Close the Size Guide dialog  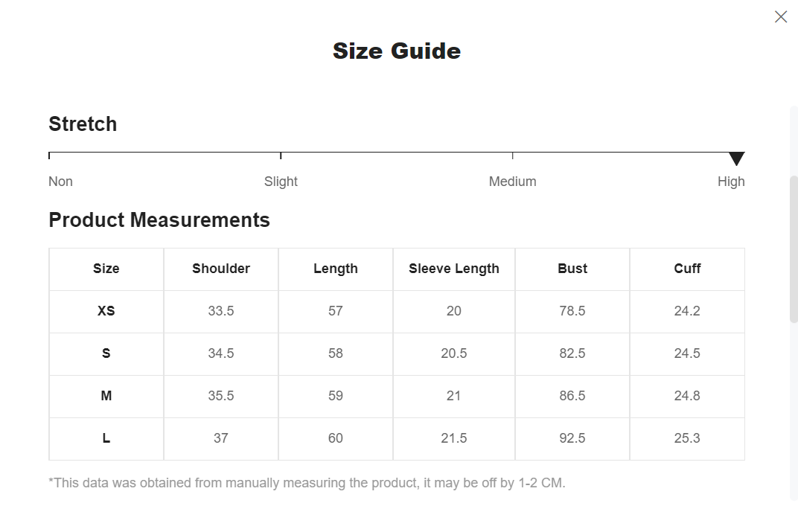(x=781, y=17)
